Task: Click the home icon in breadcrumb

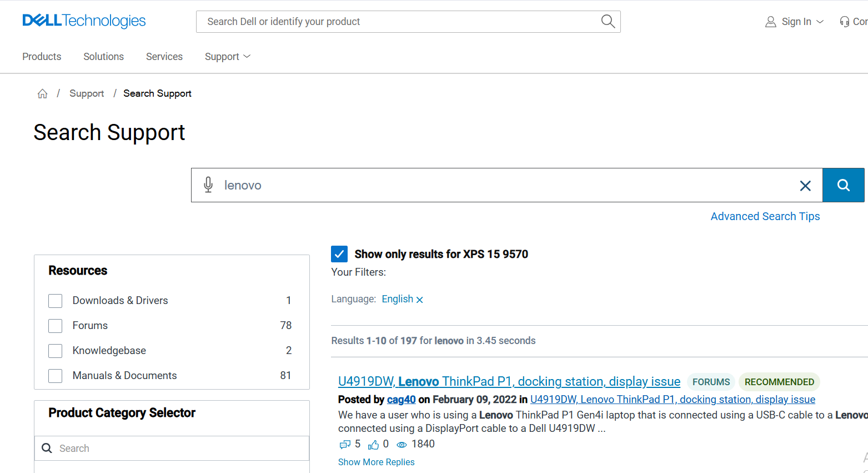Action: pyautogui.click(x=42, y=93)
